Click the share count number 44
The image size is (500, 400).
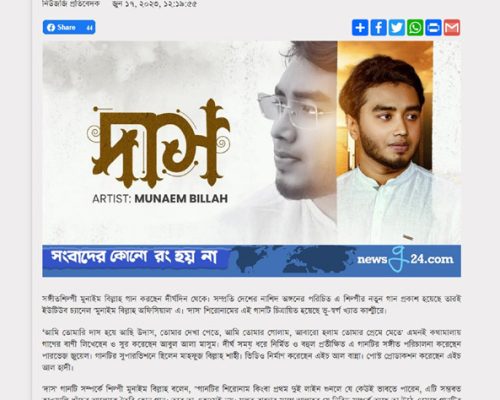pyautogui.click(x=89, y=28)
